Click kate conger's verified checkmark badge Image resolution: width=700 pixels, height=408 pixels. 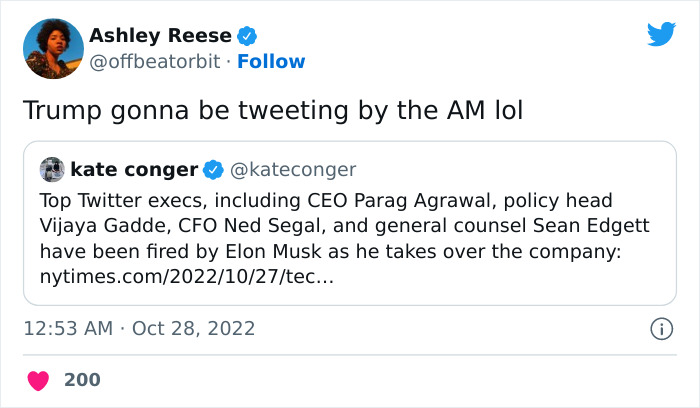[214, 169]
